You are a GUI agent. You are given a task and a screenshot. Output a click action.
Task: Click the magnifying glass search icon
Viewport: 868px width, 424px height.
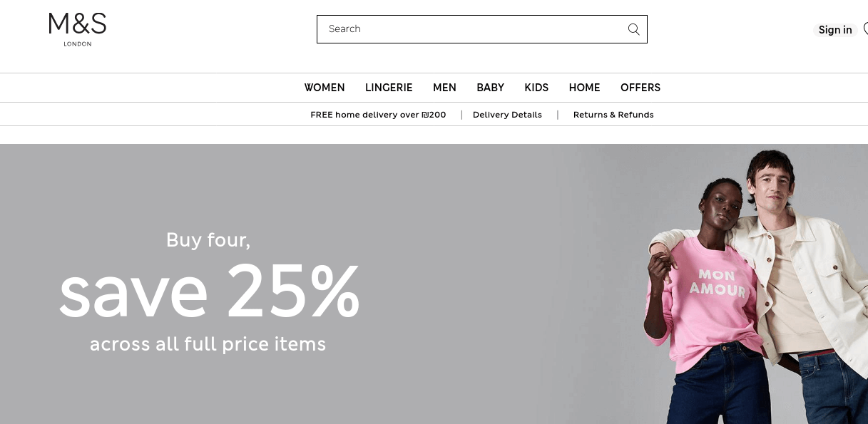[x=633, y=29]
